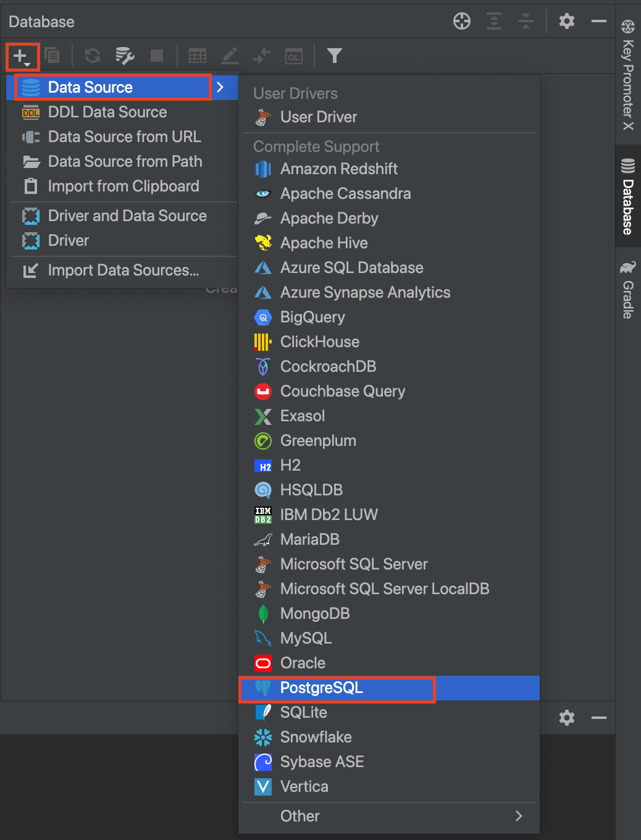Screen dimensions: 641x840
Task: Select MariaDB data source
Action: click(389, 539)
